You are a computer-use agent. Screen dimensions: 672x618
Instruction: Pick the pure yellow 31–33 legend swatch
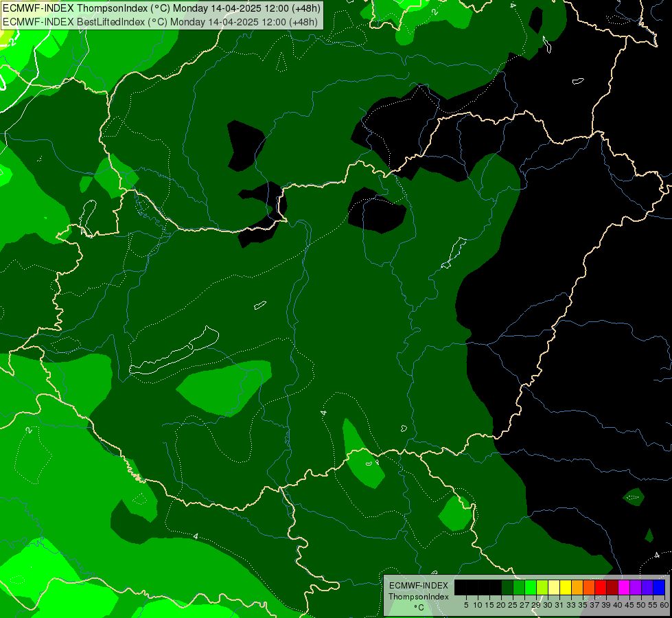click(x=566, y=587)
